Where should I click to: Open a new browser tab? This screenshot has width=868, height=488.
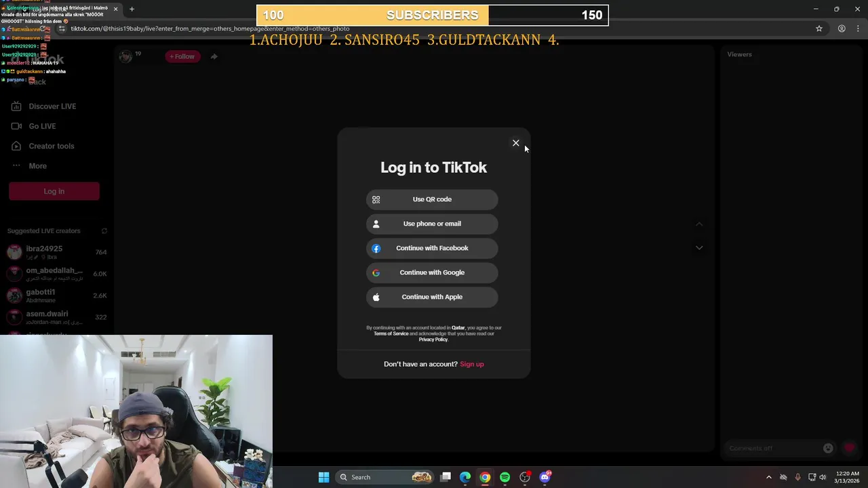132,9
